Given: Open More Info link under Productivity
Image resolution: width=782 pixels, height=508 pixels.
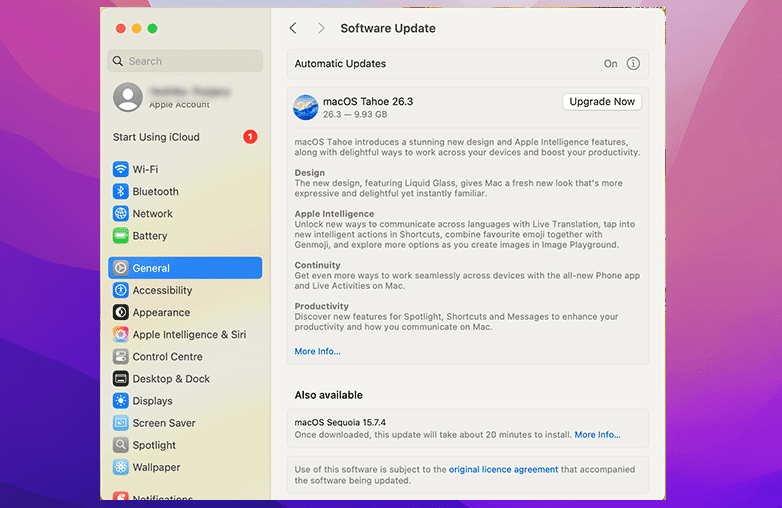Looking at the screenshot, I should click(x=317, y=351).
